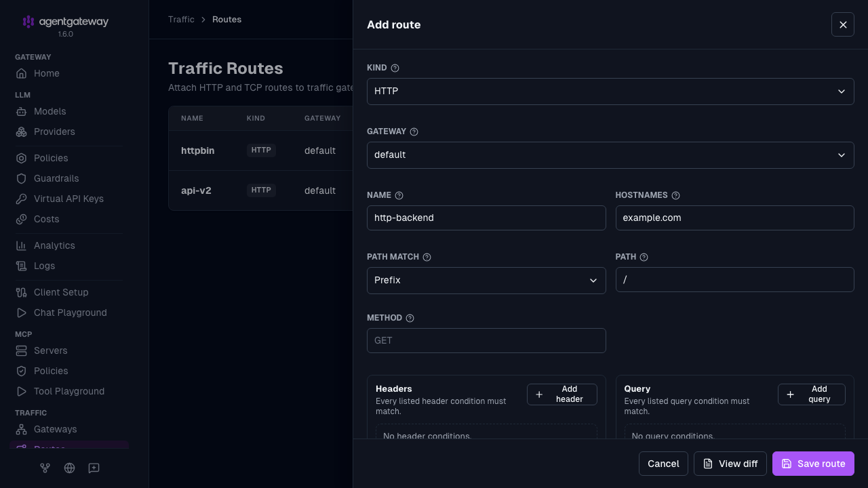This screenshot has height=488, width=868.
Task: Open Costs coins icon
Action: (x=22, y=219)
